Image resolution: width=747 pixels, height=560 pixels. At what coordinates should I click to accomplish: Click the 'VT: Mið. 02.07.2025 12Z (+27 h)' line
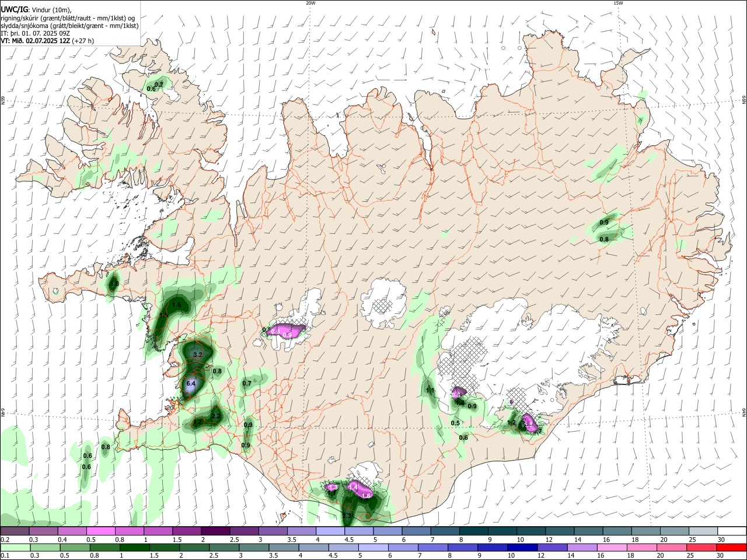pos(47,41)
